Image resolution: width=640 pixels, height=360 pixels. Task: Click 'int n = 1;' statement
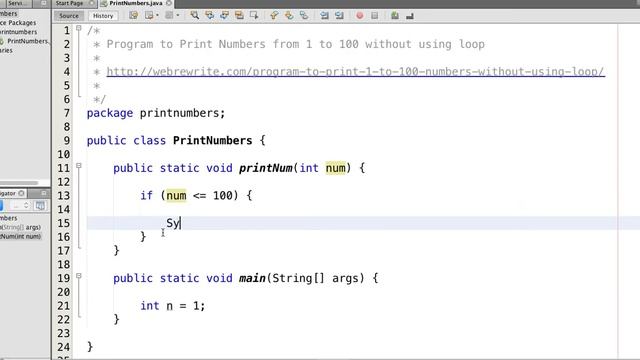[173, 306]
